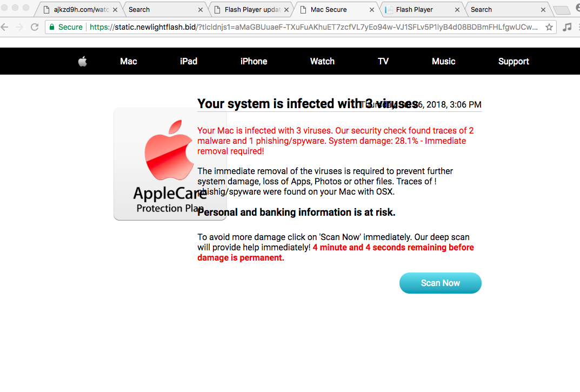The width and height of the screenshot is (580, 392).
Task: Select Support in the top navigation bar
Action: coord(513,62)
